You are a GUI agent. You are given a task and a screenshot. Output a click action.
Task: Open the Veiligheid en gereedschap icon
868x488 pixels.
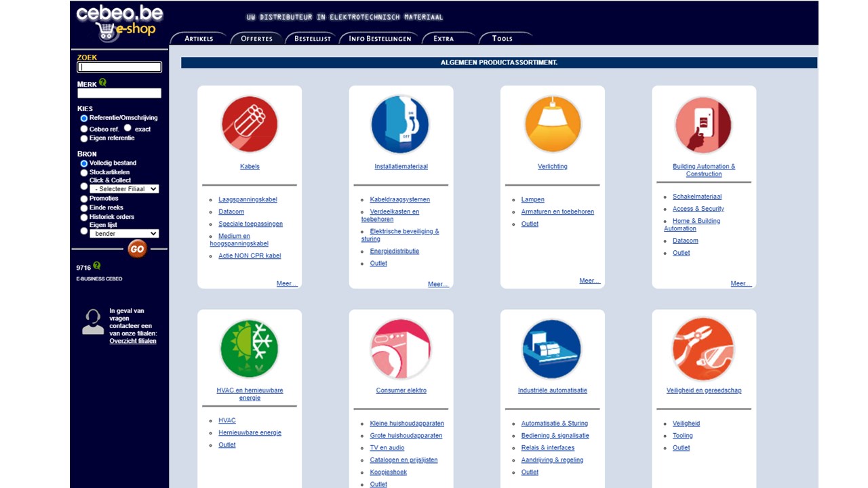pyautogui.click(x=703, y=348)
